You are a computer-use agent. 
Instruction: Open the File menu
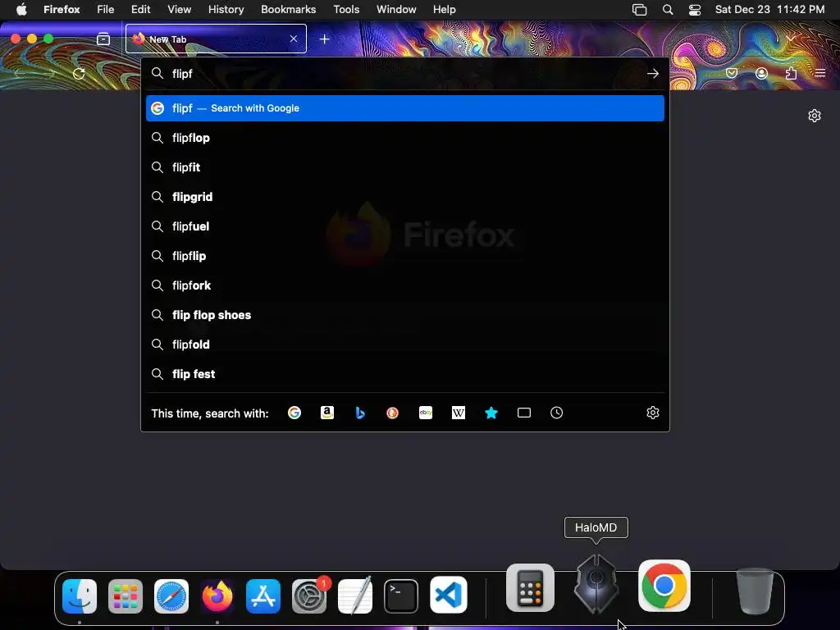tap(106, 10)
